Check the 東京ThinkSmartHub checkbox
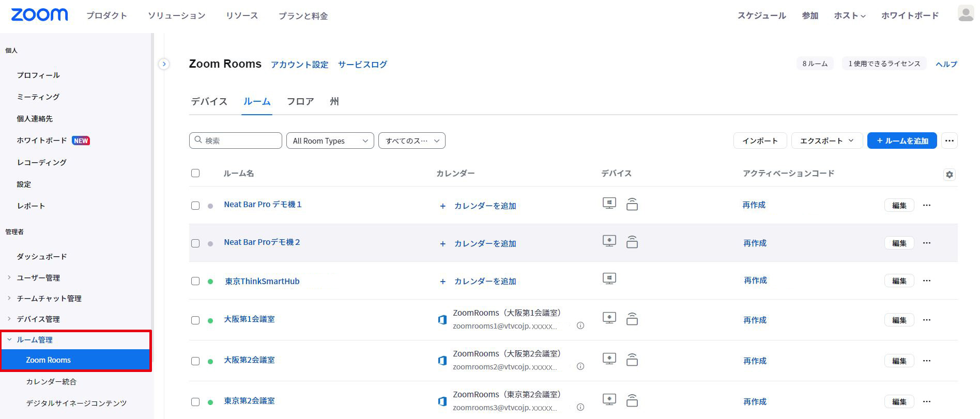The width and height of the screenshot is (980, 419). tap(195, 281)
